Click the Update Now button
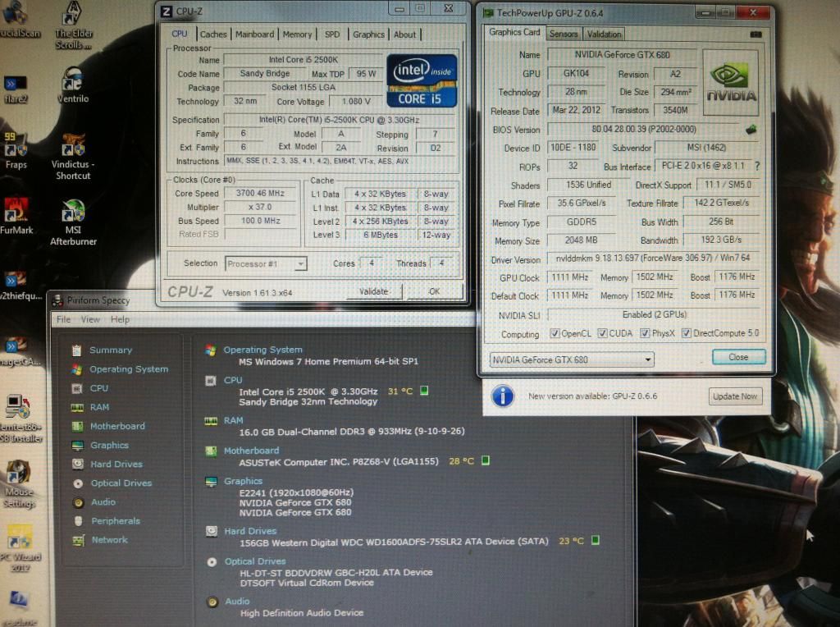The image size is (840, 627). tap(734, 396)
